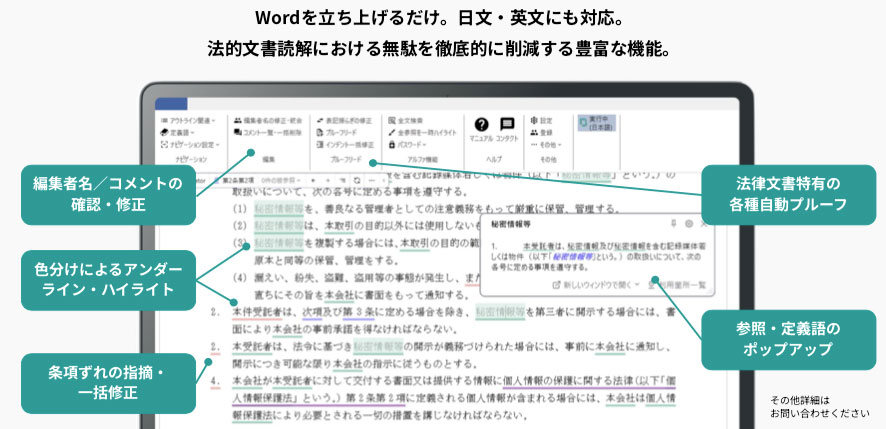The image size is (886, 429).
Task: Click the eraser icon beside 定義語
Action: (164, 132)
